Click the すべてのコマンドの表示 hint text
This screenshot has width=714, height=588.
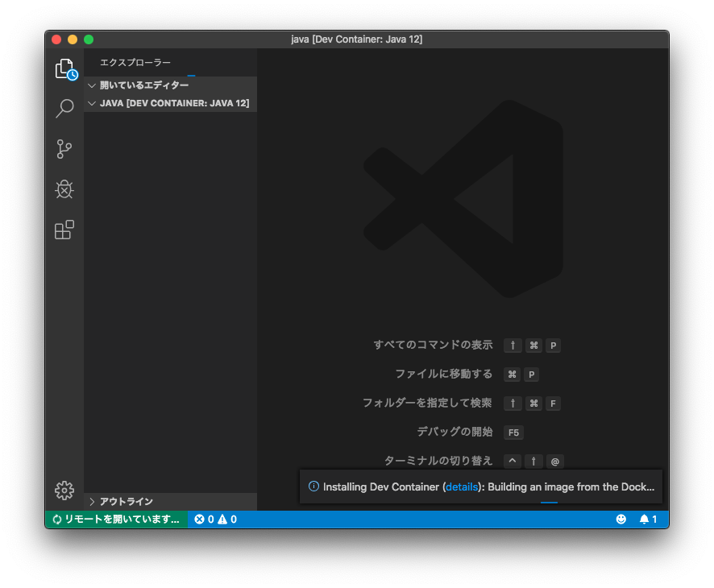click(433, 345)
